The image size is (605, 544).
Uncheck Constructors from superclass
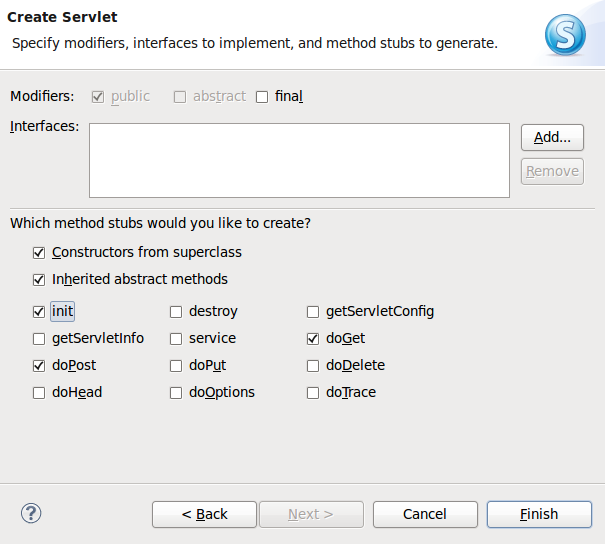tap(39, 253)
